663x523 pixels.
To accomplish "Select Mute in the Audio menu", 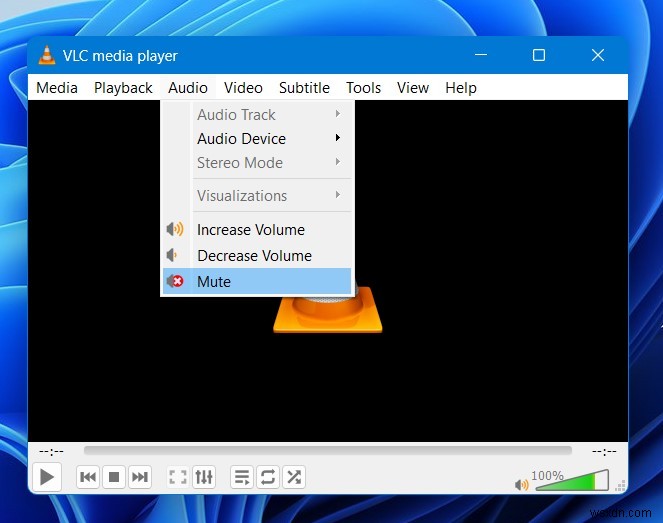I will click(x=257, y=281).
